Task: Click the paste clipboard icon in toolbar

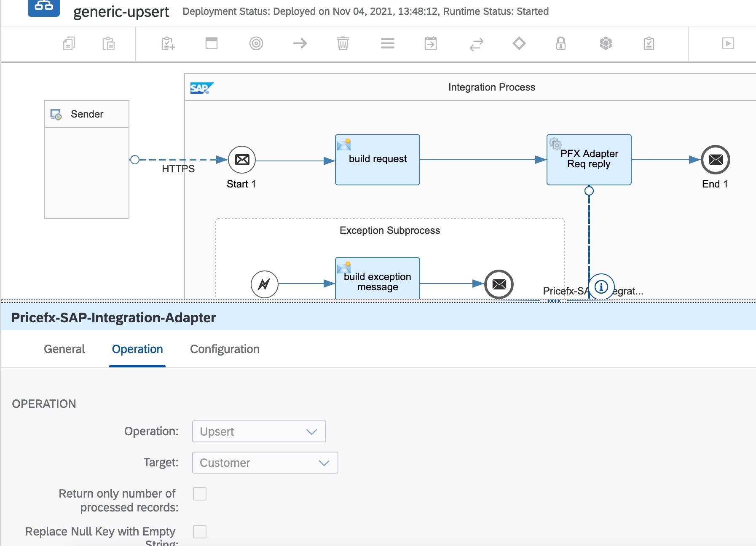Action: coord(108,43)
